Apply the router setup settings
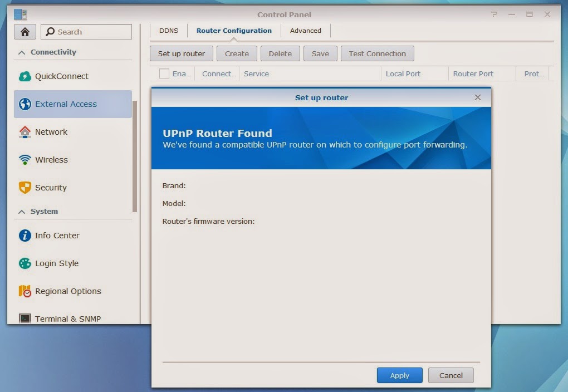This screenshot has width=568, height=392. click(x=399, y=375)
